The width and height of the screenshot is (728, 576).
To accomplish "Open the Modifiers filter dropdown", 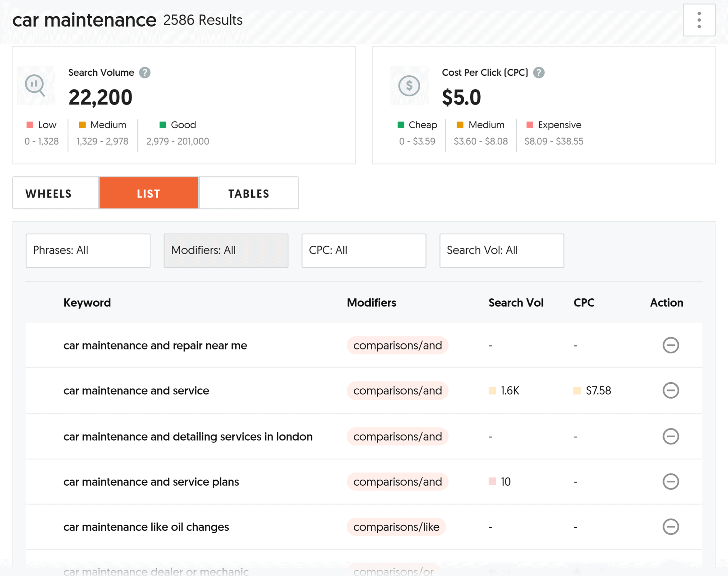I will (226, 250).
